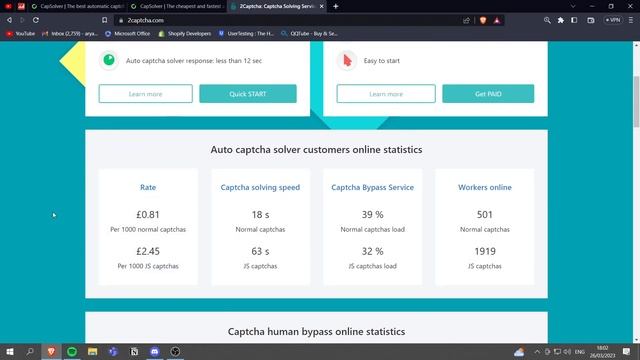The image size is (640, 360).
Task: Click the Workers online heading
Action: click(x=484, y=187)
